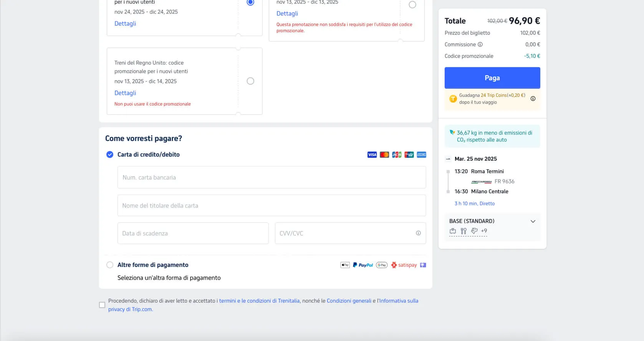The width and height of the screenshot is (644, 341).
Task: Tick the terms and conditions checkbox
Action: [102, 305]
